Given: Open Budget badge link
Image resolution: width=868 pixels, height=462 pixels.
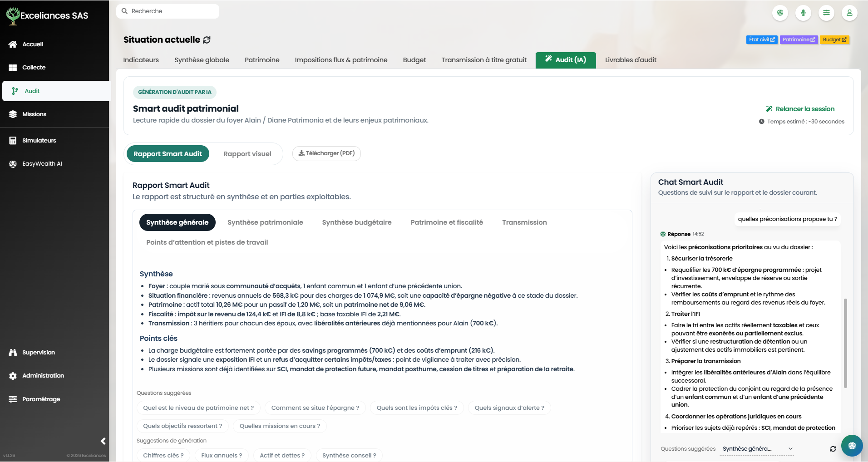Looking at the screenshot, I should [834, 39].
